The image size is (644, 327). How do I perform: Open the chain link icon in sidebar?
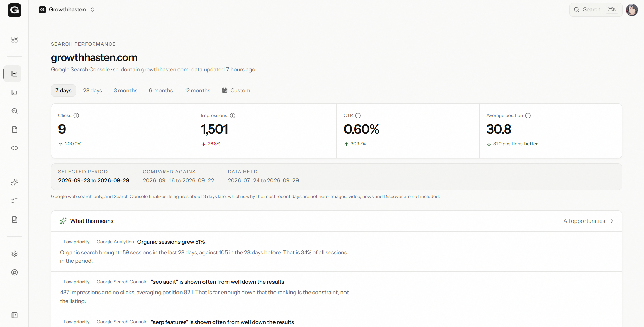click(x=15, y=148)
